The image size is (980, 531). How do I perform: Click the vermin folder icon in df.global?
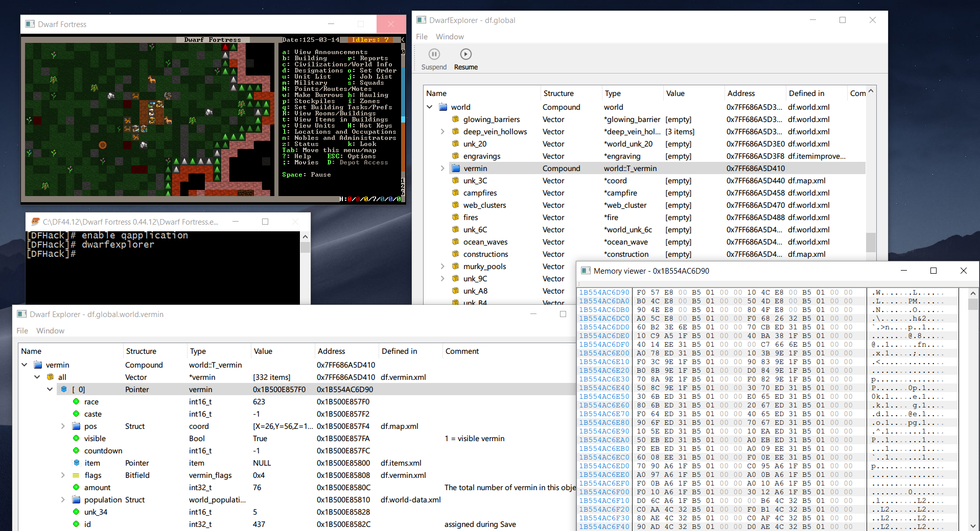coord(456,168)
